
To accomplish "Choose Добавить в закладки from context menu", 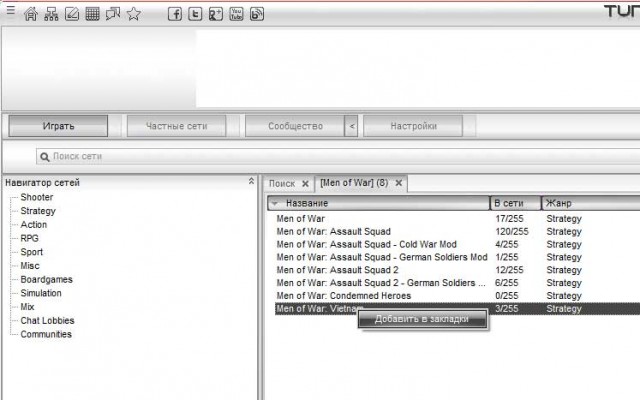I will pyautogui.click(x=422, y=319).
